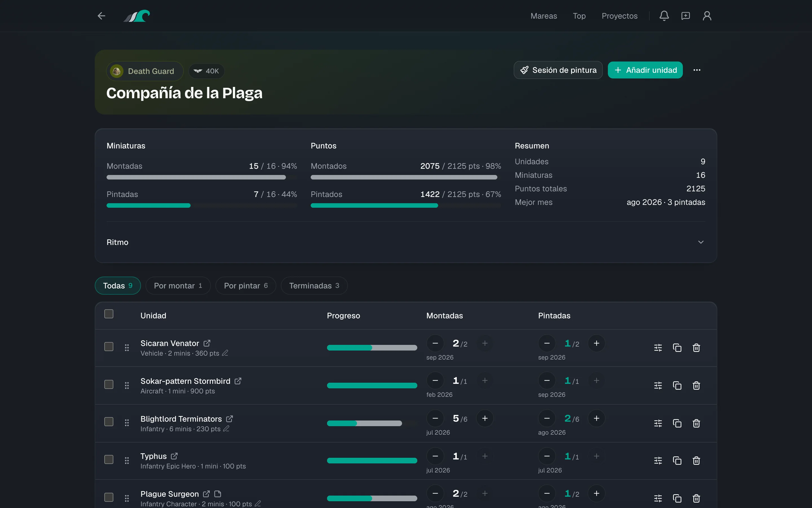The height and width of the screenshot is (508, 812).
Task: Open the three-dot more options menu
Action: pyautogui.click(x=697, y=70)
